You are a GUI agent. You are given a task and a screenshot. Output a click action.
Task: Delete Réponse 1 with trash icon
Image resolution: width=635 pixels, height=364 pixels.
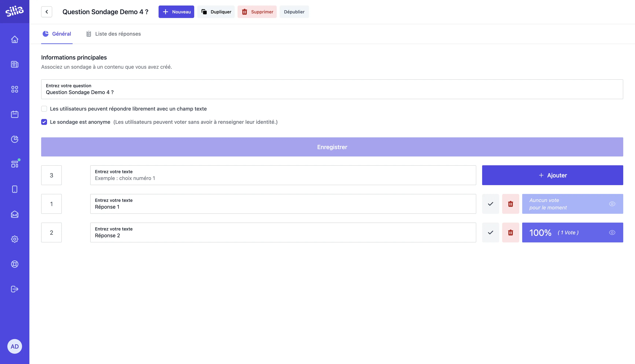(510, 204)
